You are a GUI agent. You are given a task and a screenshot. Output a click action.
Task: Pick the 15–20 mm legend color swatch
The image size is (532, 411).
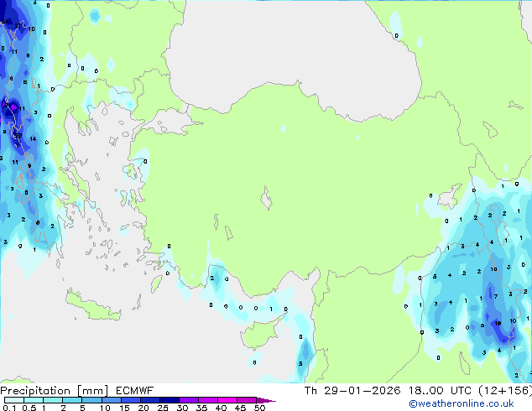point(131,400)
